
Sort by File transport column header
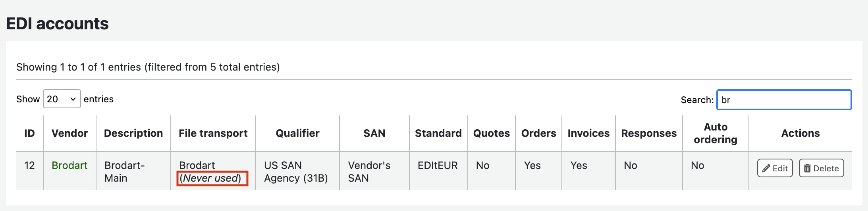(213, 133)
